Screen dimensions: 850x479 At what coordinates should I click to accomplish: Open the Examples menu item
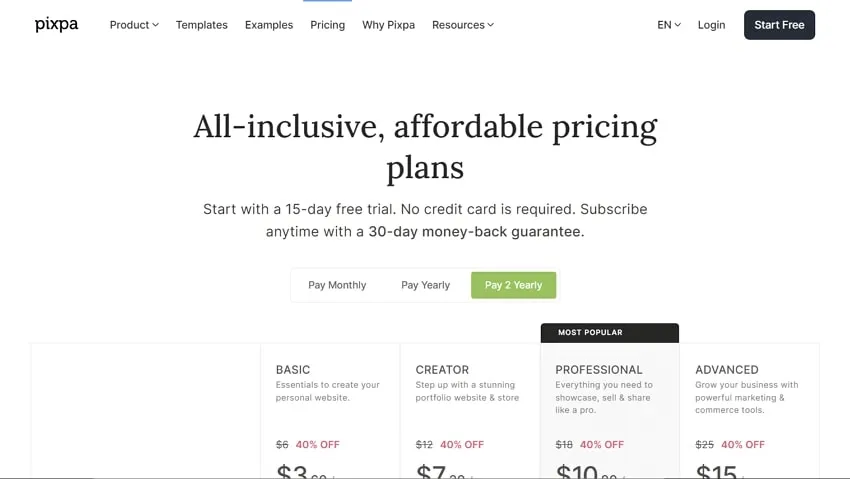tap(269, 25)
